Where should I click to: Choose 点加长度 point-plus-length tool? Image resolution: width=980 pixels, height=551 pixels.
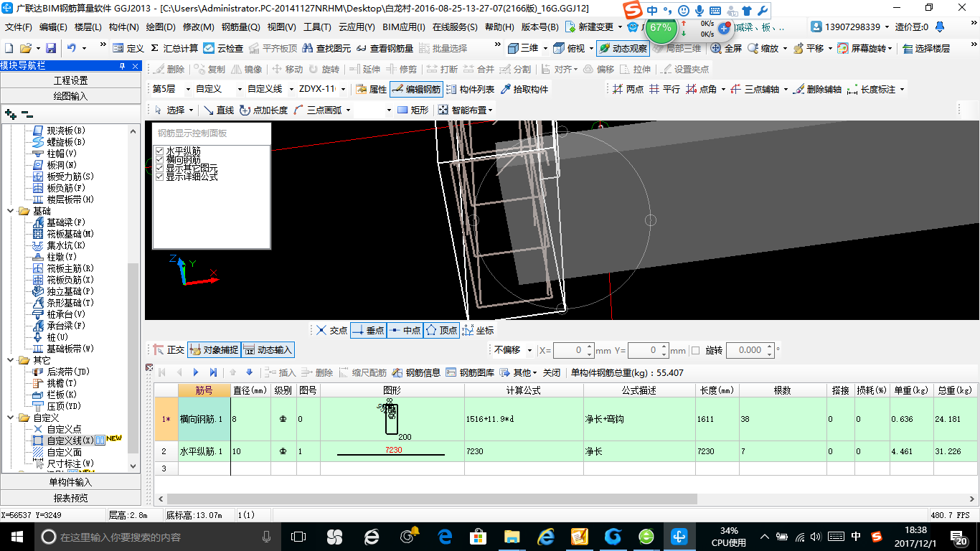[263, 110]
